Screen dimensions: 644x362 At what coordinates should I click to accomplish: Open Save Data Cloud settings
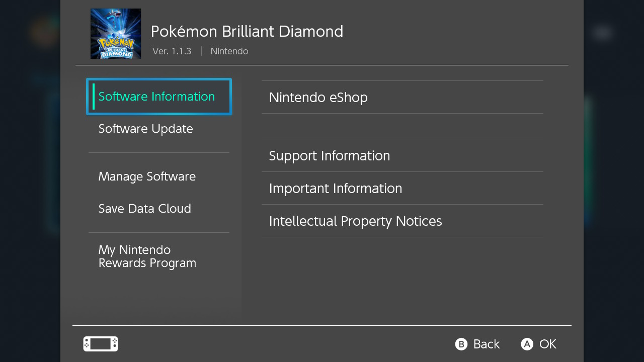159,209
